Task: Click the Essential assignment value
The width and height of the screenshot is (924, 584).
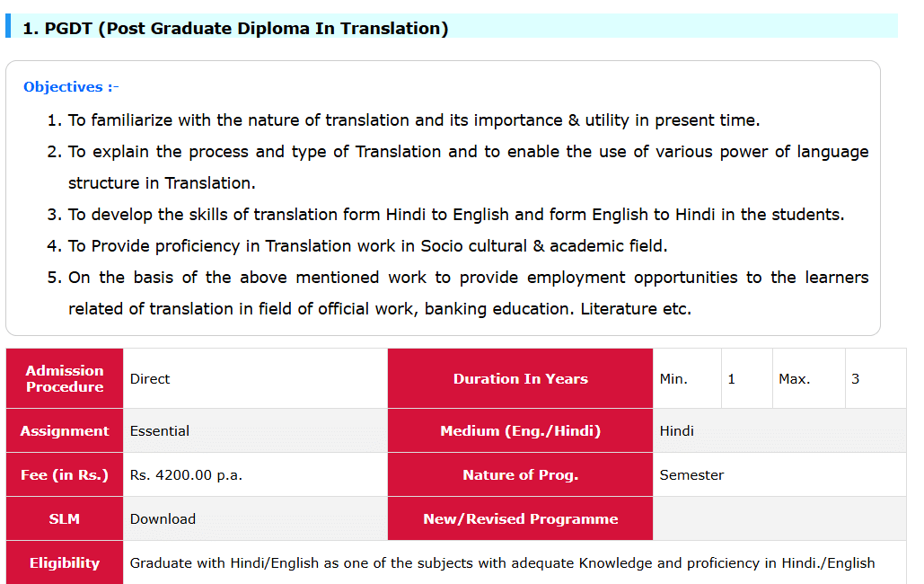Action: [160, 431]
